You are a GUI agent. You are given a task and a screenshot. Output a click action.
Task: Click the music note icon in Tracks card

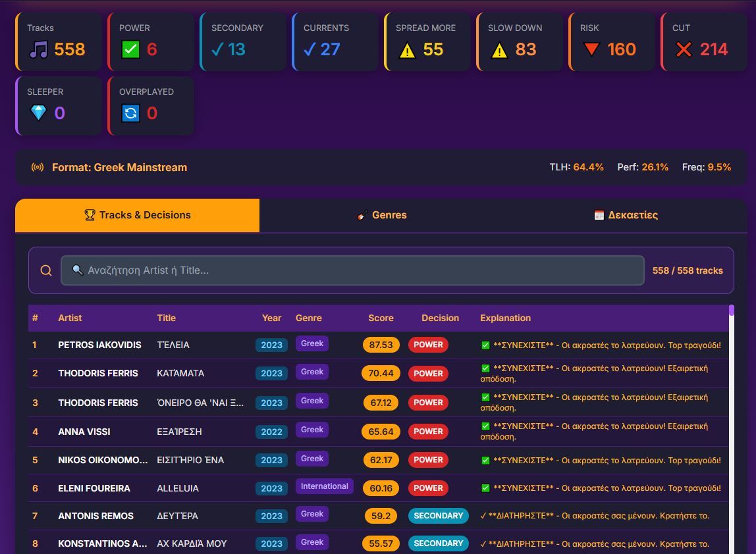[38, 50]
